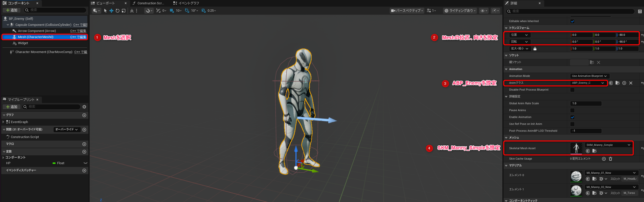Open the My Blueprint settings gear

coord(84,107)
